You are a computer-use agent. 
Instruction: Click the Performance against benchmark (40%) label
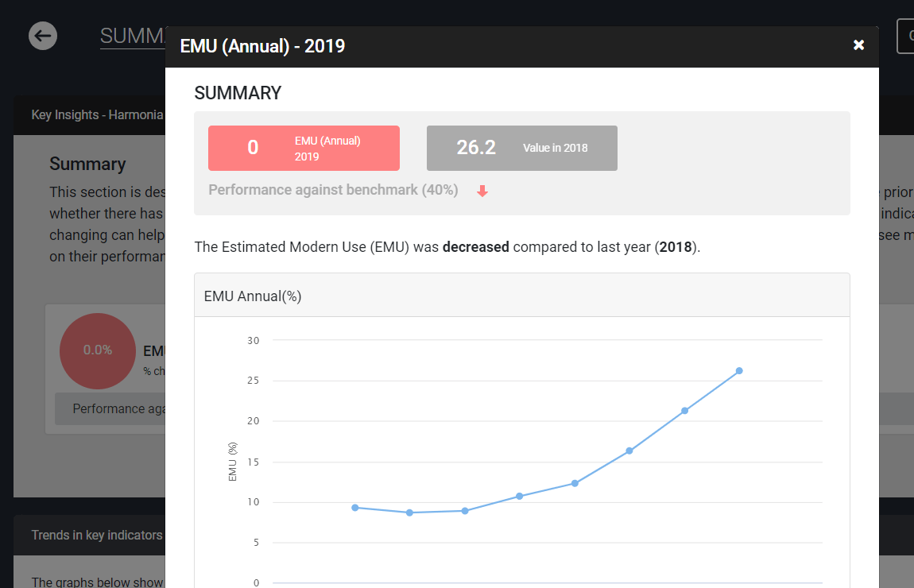click(334, 190)
